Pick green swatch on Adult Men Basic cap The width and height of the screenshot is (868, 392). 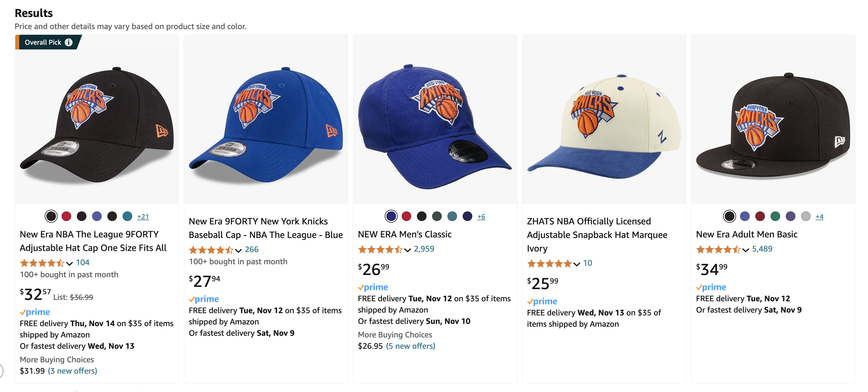coord(775,216)
